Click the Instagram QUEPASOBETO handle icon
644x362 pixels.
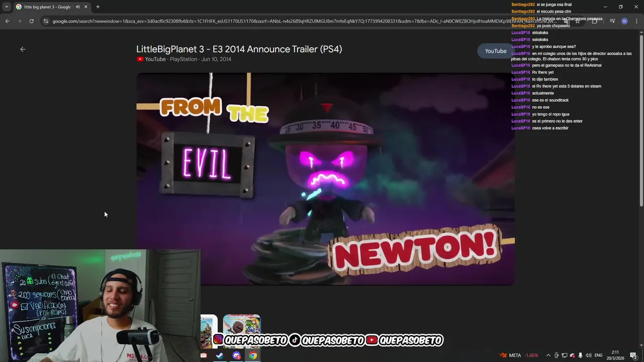[x=218, y=340]
